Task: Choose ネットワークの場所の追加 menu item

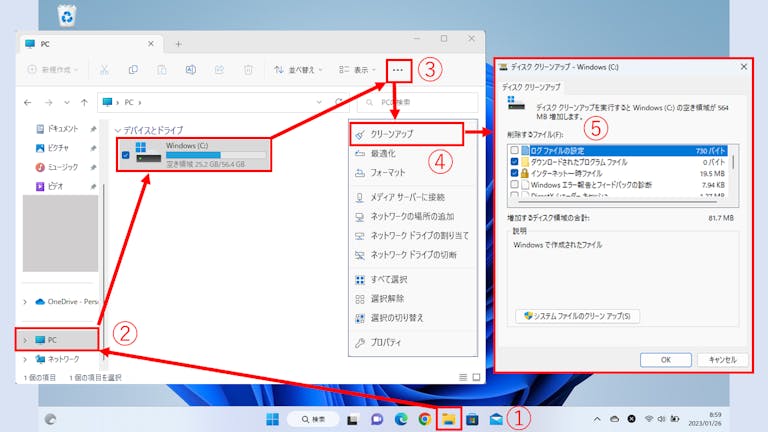Action: [x=413, y=216]
